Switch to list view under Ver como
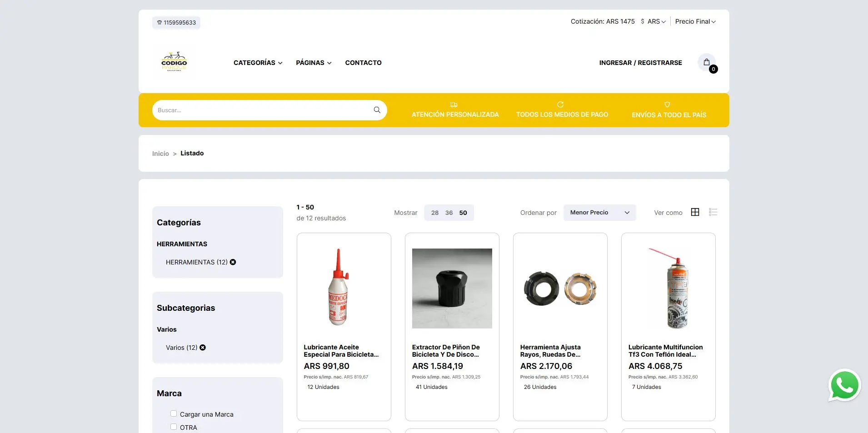This screenshot has width=868, height=433. click(712, 212)
